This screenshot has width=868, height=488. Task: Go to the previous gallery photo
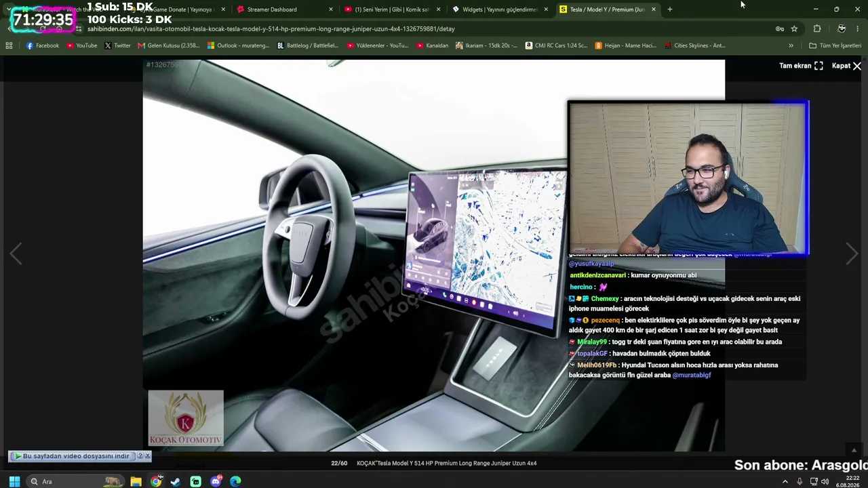16,254
